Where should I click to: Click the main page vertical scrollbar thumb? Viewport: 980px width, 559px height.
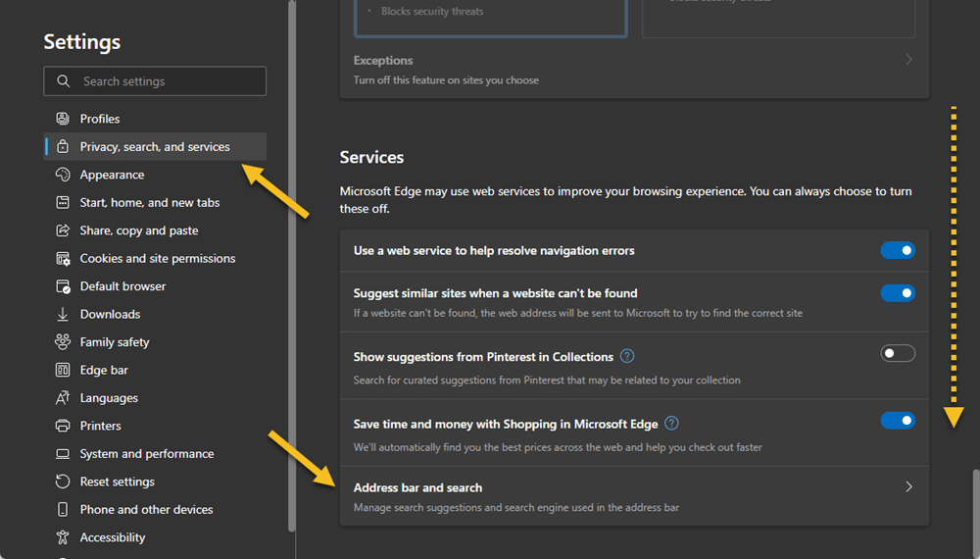tap(976, 512)
